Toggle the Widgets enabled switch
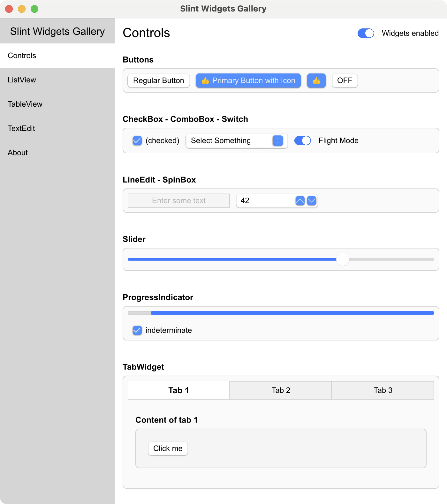The width and height of the screenshot is (447, 504). tap(366, 33)
